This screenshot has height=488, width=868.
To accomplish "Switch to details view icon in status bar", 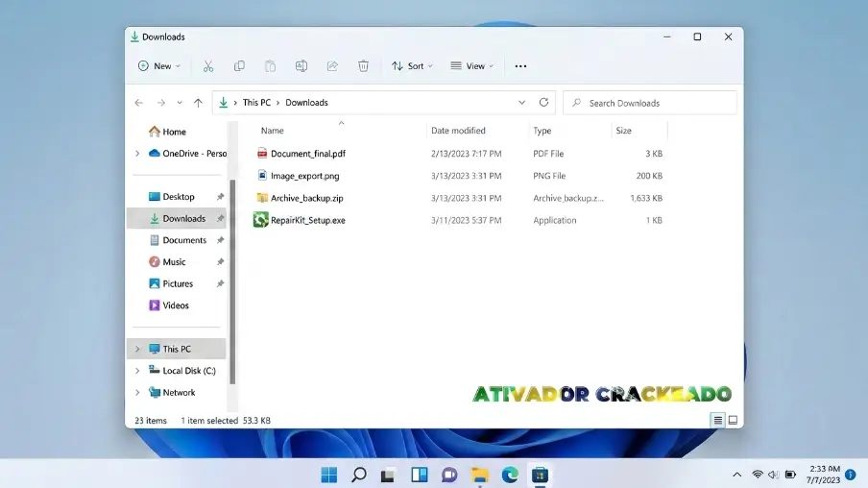I will coord(718,421).
